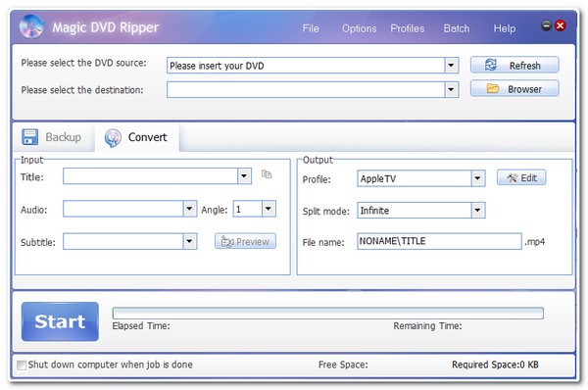The height and width of the screenshot is (390, 588).
Task: Click the 'Remaining Time:' label
Action: click(427, 326)
